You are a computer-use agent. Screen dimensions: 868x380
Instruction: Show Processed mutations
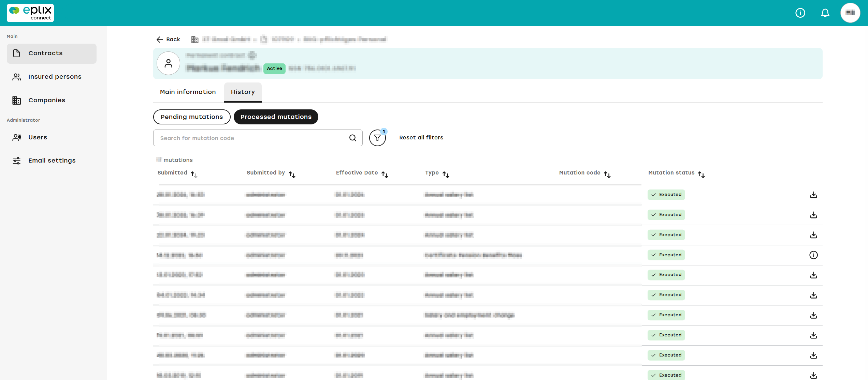[276, 117]
